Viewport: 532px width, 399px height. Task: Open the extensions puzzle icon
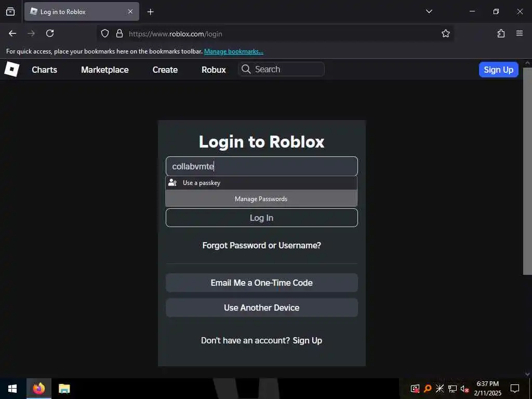[x=501, y=33]
